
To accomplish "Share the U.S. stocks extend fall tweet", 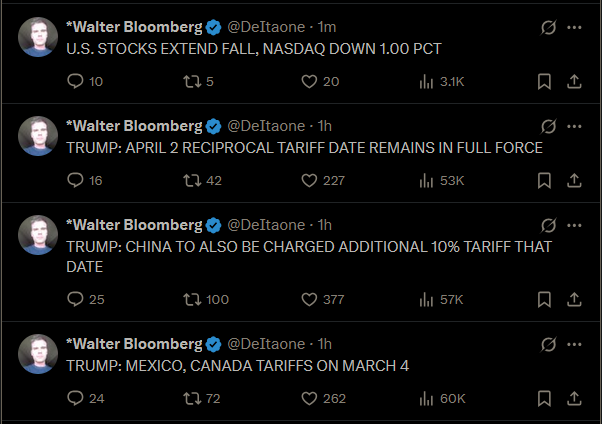I will pyautogui.click(x=575, y=81).
